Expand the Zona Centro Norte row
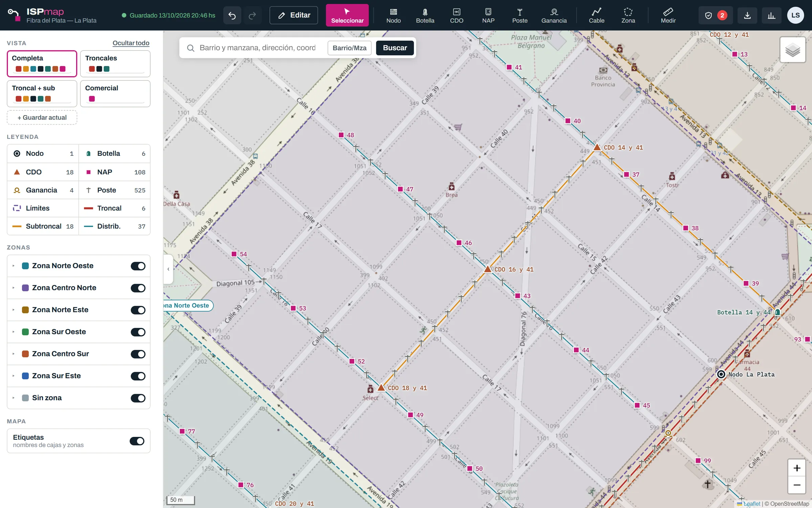Viewport: 812px width, 508px height. click(14, 288)
